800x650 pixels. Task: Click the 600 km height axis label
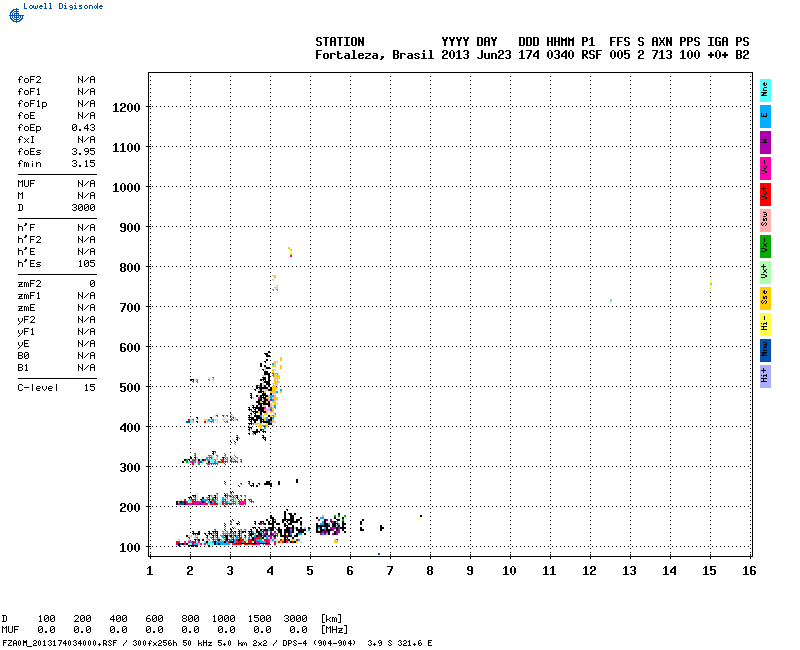point(130,347)
